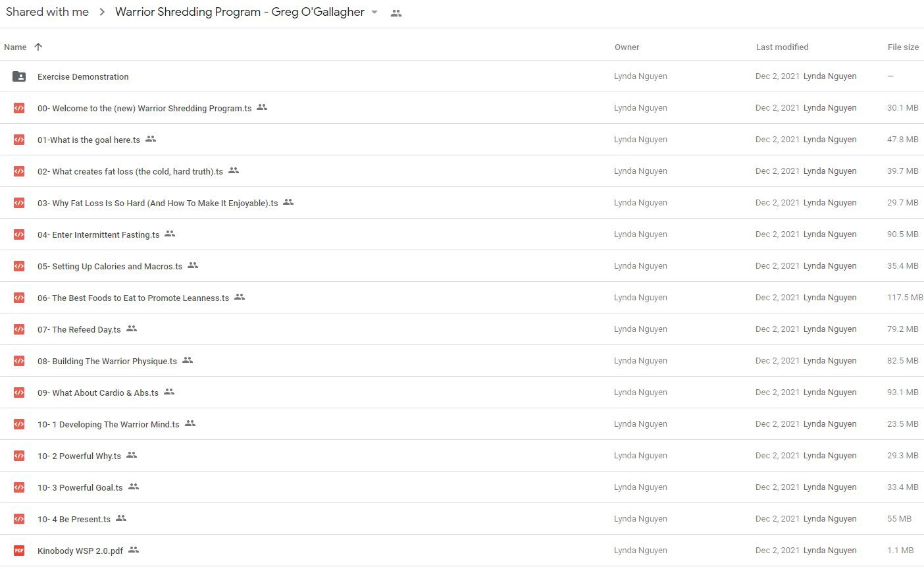
Task: Click file icon for 01-What is the goal here.ts
Action: (x=19, y=140)
